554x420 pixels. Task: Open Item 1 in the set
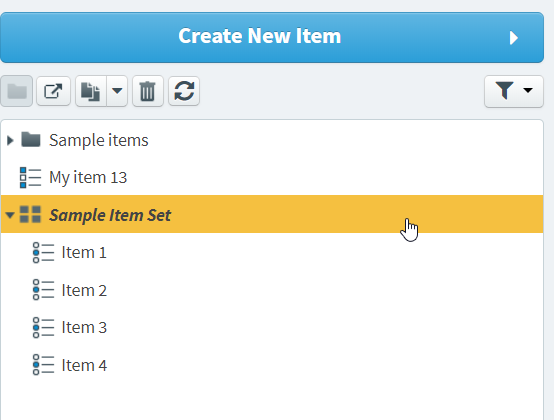[x=84, y=253]
